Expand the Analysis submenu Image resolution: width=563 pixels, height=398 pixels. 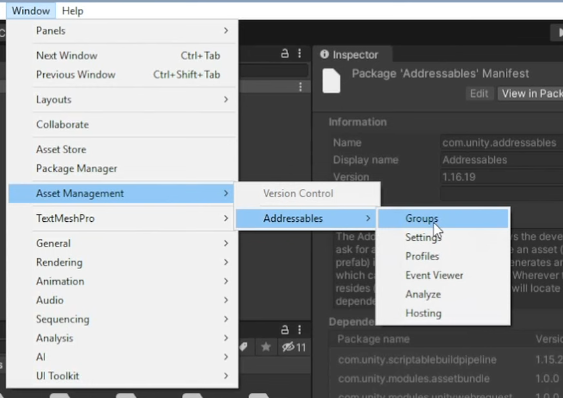[122, 338]
